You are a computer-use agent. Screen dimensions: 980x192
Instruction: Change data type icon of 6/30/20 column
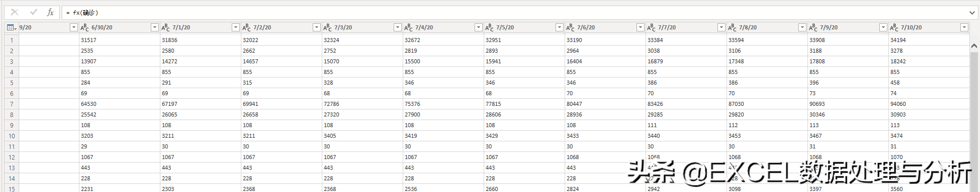click(x=84, y=27)
